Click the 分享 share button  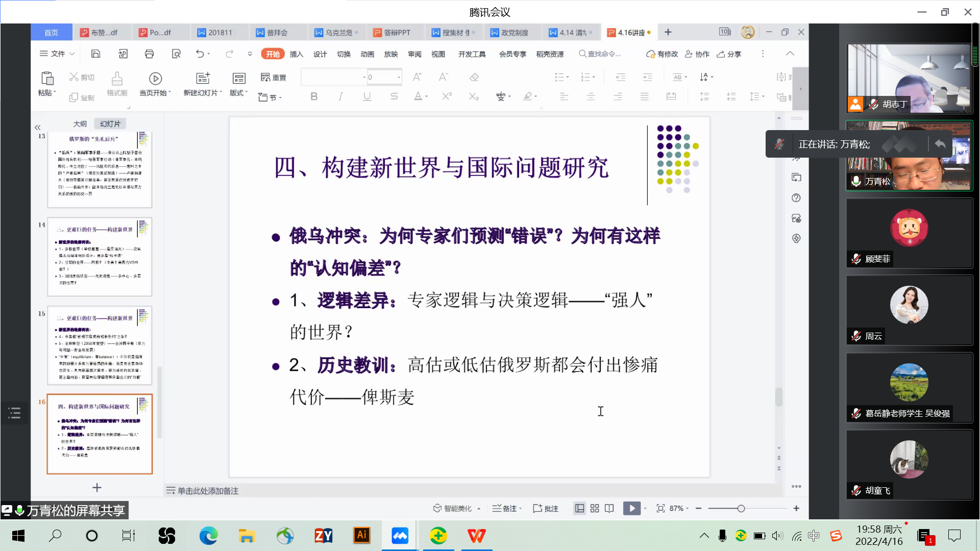pos(729,54)
